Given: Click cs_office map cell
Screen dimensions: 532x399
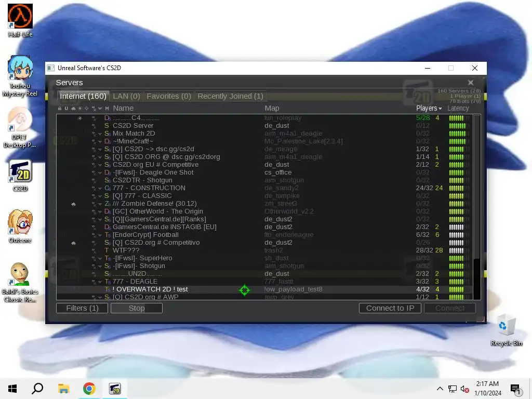Looking at the screenshot, I should coord(278,172).
